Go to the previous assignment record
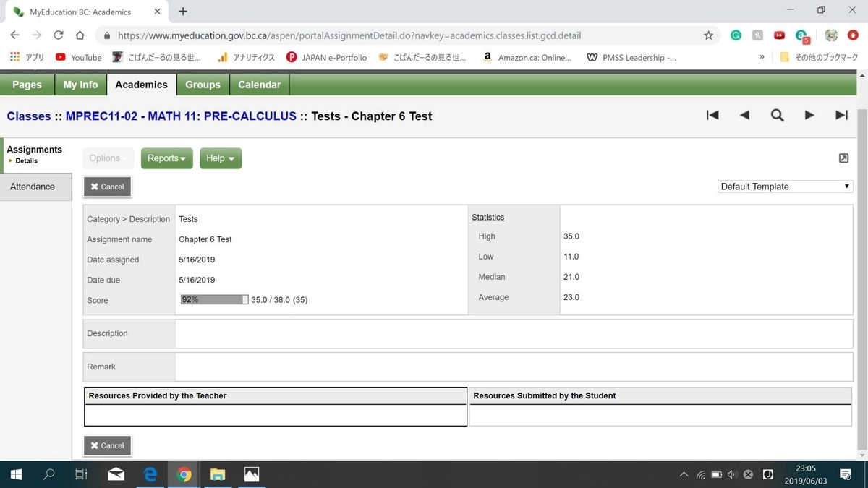Viewport: 868px width, 488px height. pos(744,115)
